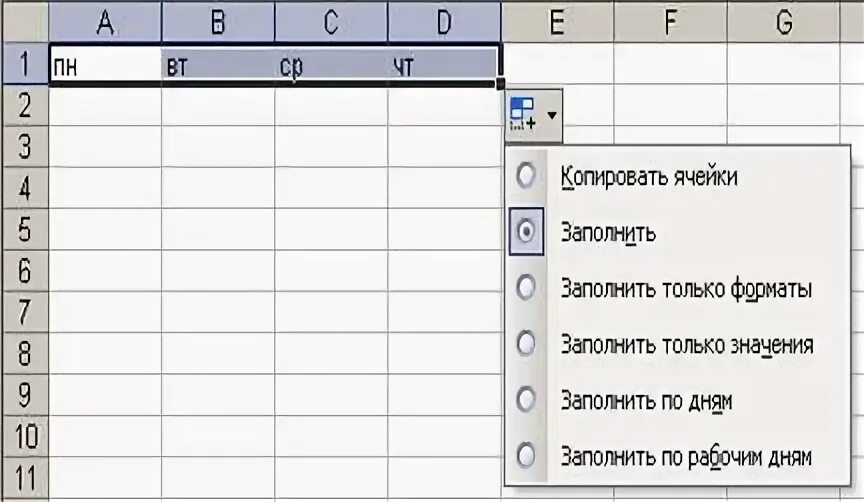The height and width of the screenshot is (502, 864).
Task: Click the fill handle at selection corner
Action: coord(500,84)
